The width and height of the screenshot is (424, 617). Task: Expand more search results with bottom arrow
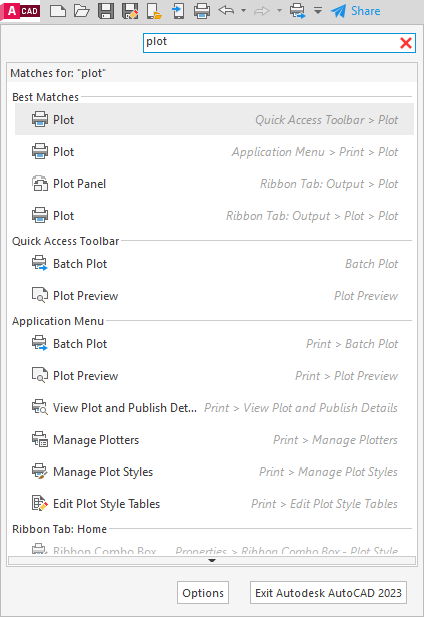tap(212, 560)
